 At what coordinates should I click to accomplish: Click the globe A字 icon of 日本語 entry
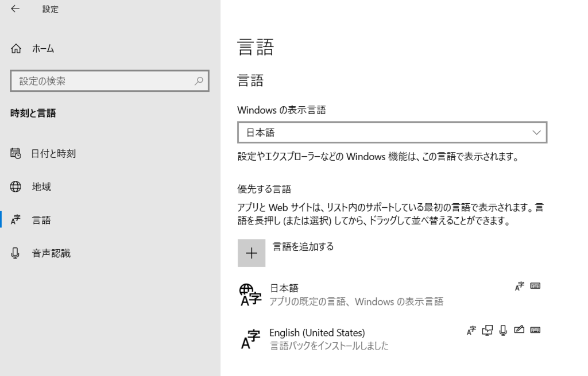click(x=250, y=295)
